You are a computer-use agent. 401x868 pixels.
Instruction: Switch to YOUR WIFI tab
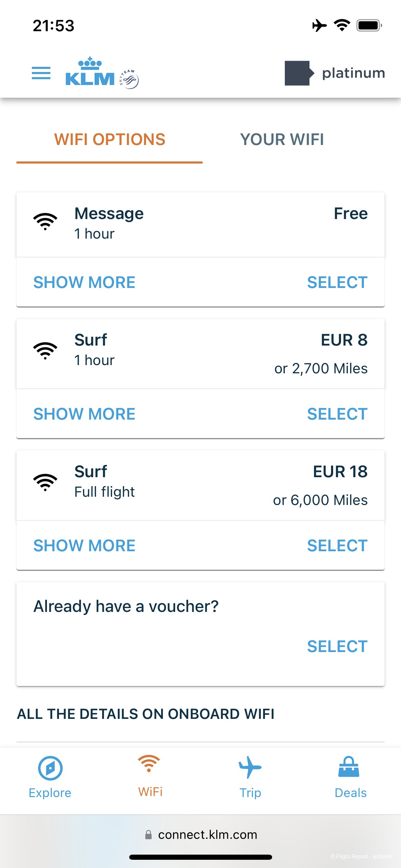282,140
